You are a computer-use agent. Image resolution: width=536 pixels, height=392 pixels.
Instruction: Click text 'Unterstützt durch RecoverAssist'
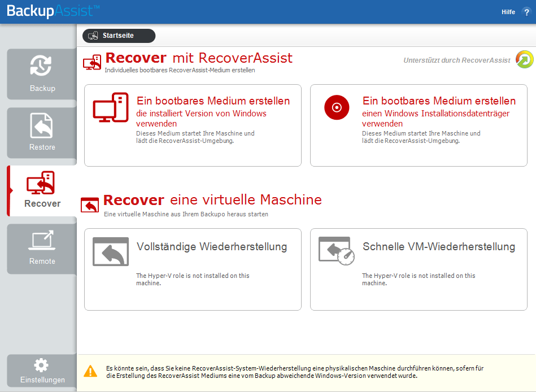(457, 60)
